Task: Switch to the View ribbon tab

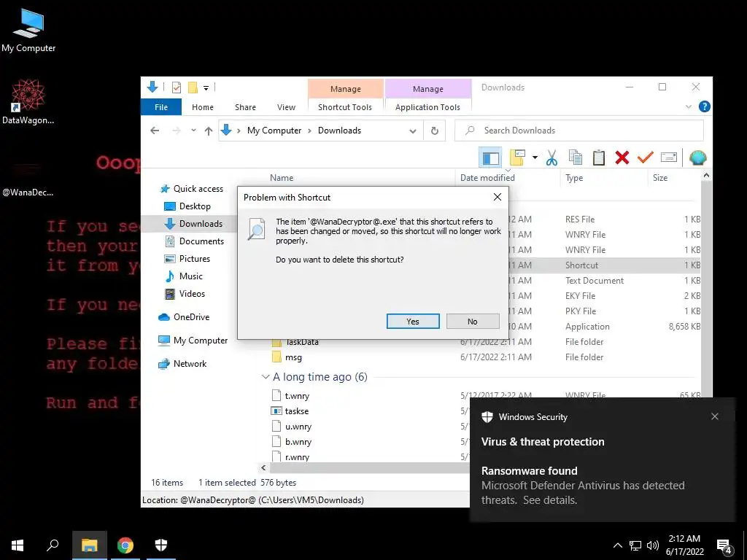Action: coord(286,107)
